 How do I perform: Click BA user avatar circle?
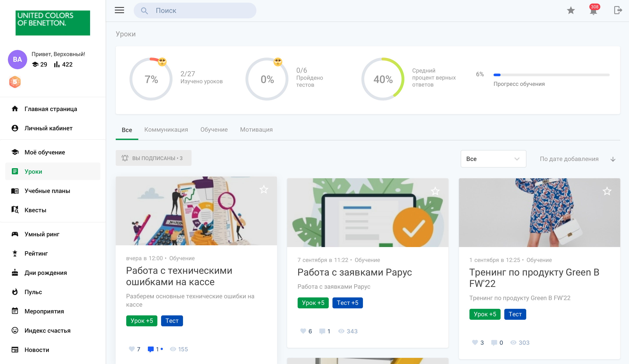pyautogui.click(x=18, y=59)
